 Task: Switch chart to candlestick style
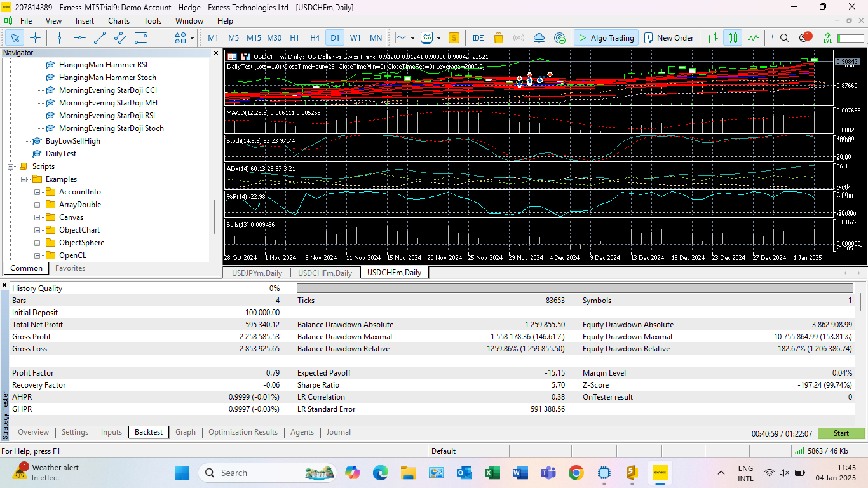(733, 38)
